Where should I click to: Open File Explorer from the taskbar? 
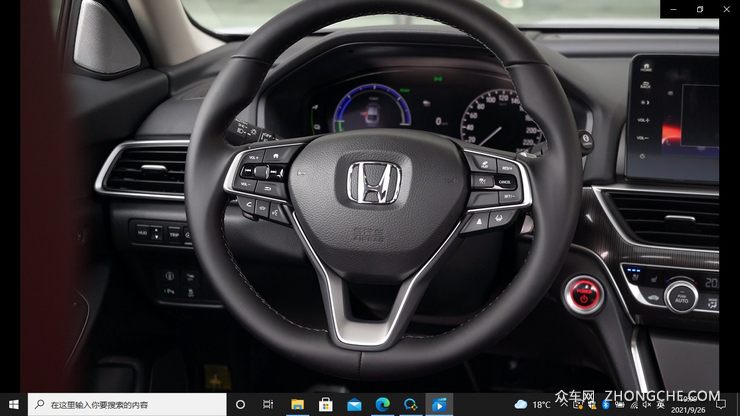coord(297,404)
